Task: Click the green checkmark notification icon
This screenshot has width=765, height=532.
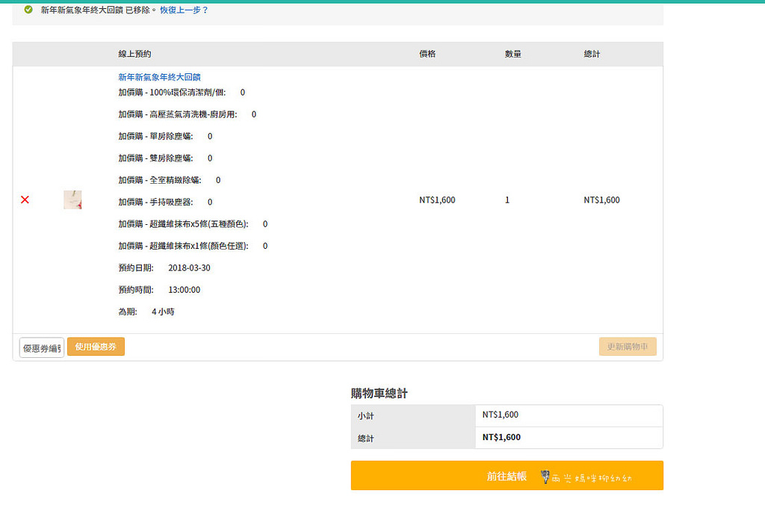Action: (x=28, y=10)
